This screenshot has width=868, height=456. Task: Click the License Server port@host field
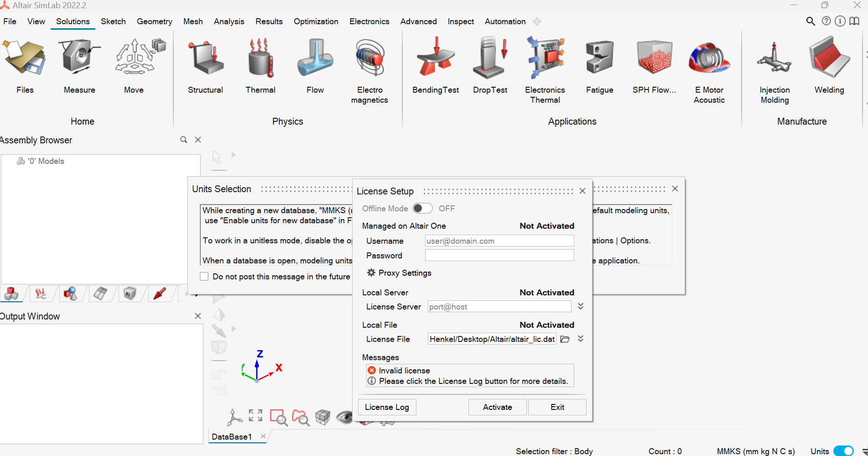(x=499, y=307)
